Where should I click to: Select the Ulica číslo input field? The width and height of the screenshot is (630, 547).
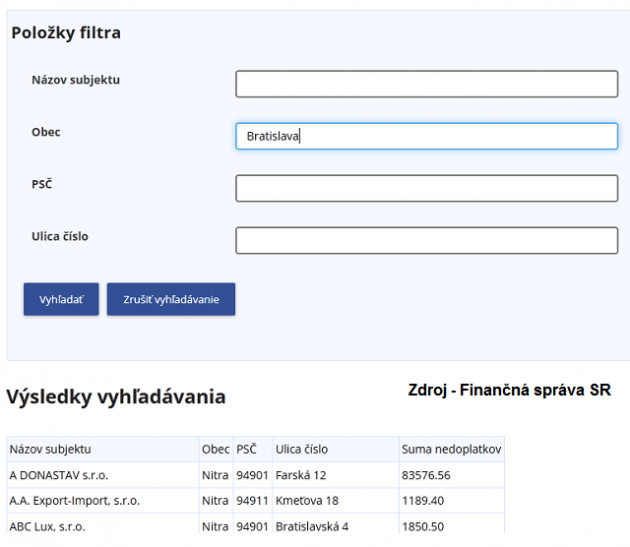426,240
